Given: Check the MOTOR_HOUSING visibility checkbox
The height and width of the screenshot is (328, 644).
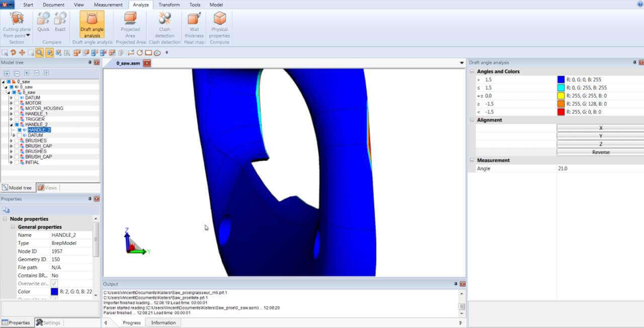Looking at the screenshot, I should (x=17, y=108).
